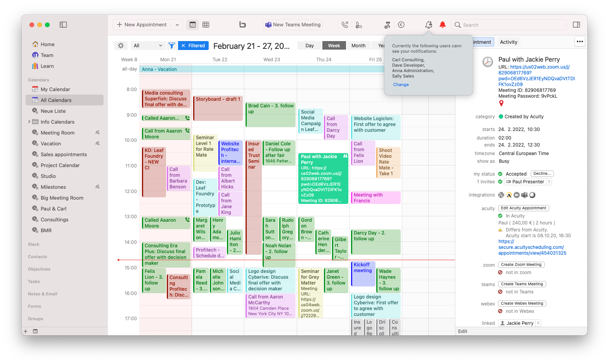Toggle the right inspector panel icon
Viewport: 609px width, 364px height.
576,25
